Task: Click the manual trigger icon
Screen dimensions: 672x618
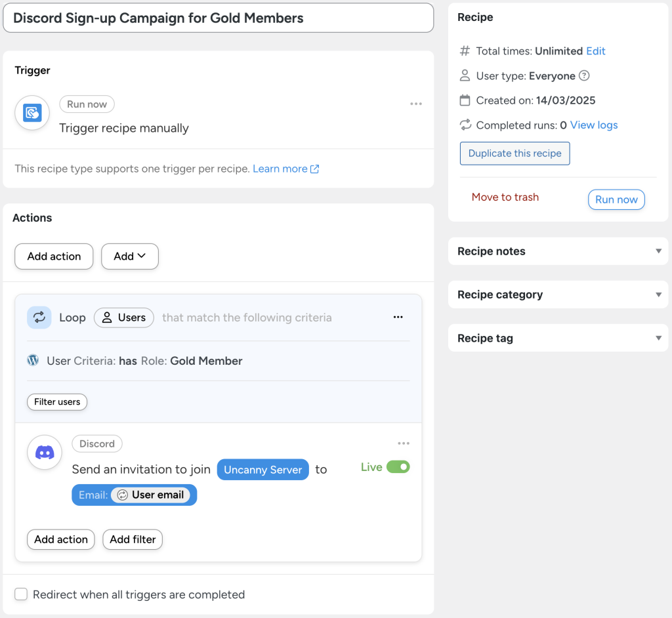Action: click(x=31, y=112)
